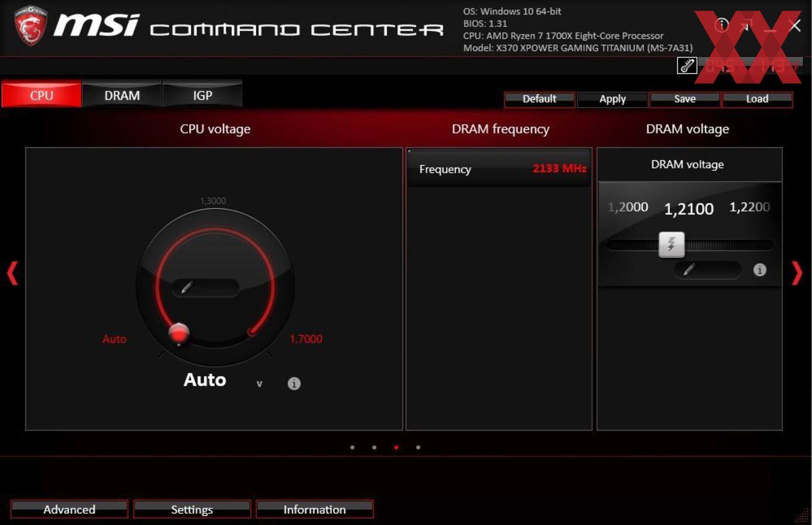Click the CPU voltage section heading
812x525 pixels.
215,129
